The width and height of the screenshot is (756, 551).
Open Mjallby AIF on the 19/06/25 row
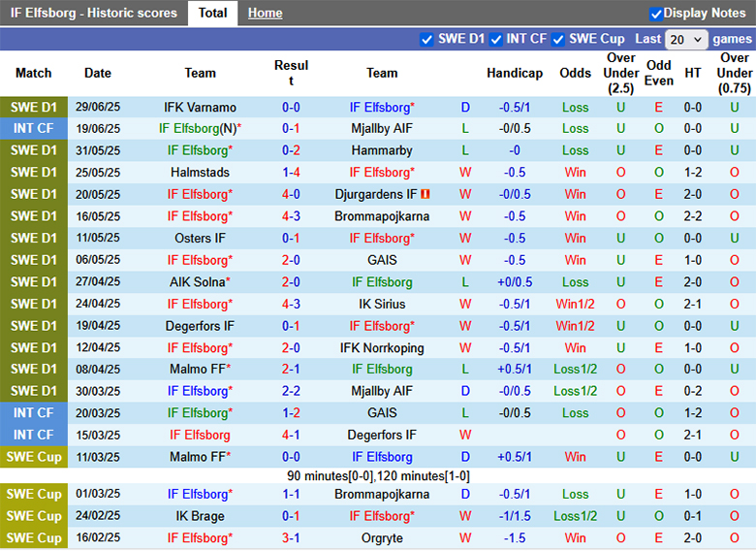382,128
